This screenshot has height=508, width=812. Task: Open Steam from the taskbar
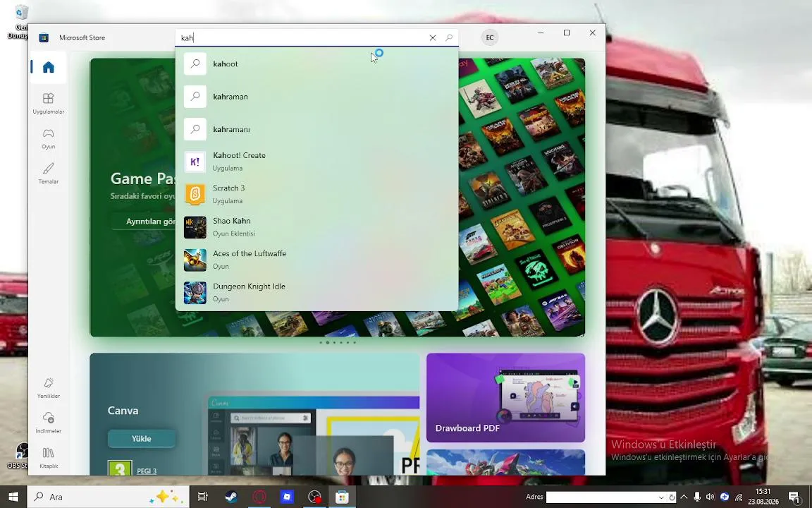(231, 497)
